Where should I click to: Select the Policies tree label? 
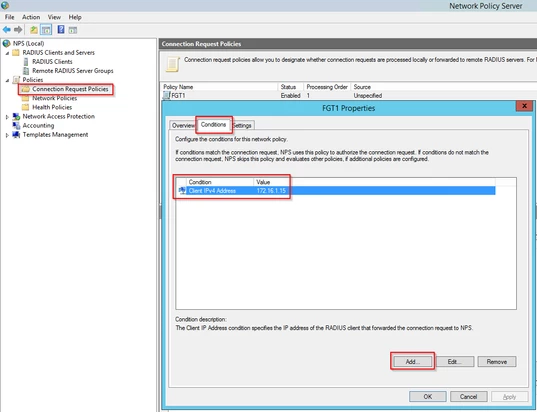(33, 80)
